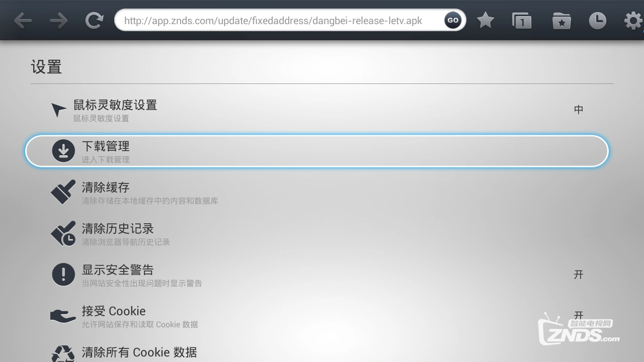Click the security warning exclamation icon
Viewport: 644px width, 362px height.
point(63,275)
